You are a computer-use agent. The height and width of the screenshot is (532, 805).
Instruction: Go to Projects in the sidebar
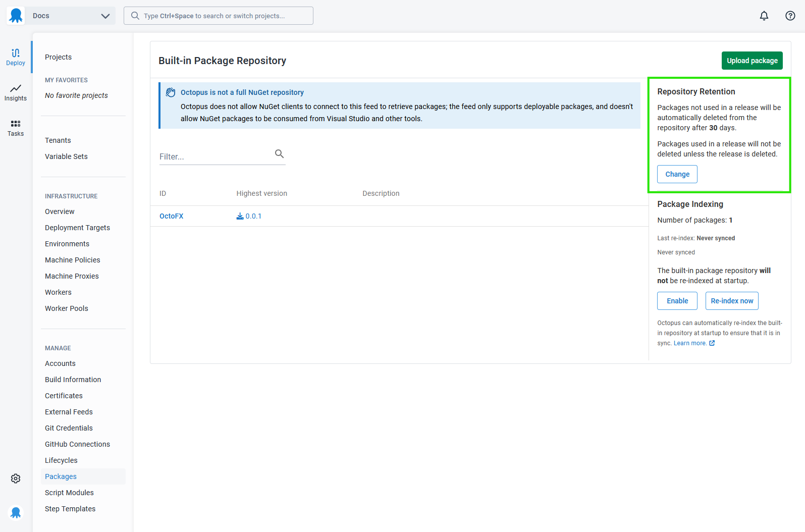tap(58, 57)
